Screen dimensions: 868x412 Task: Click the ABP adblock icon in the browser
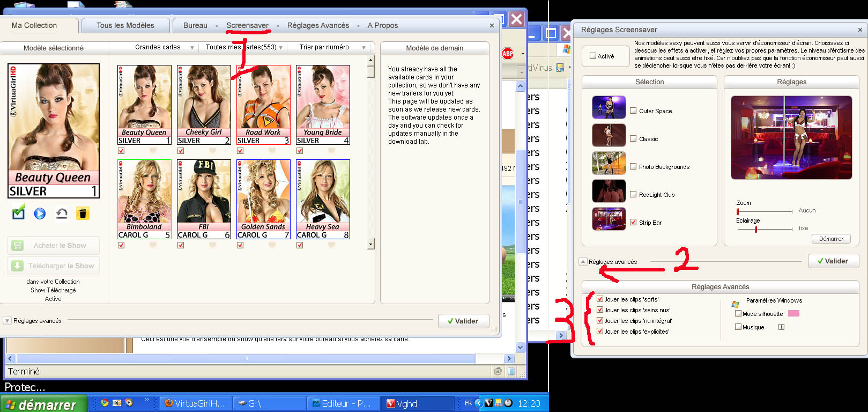(508, 53)
